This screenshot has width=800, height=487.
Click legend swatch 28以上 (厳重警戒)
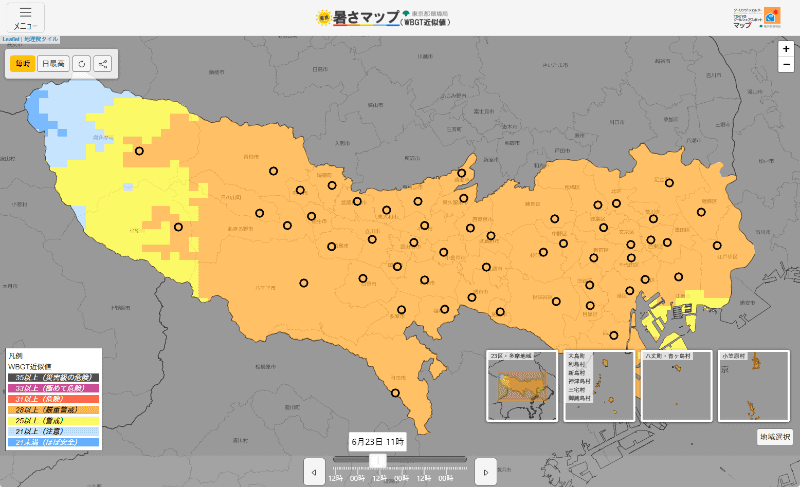[x=53, y=410]
